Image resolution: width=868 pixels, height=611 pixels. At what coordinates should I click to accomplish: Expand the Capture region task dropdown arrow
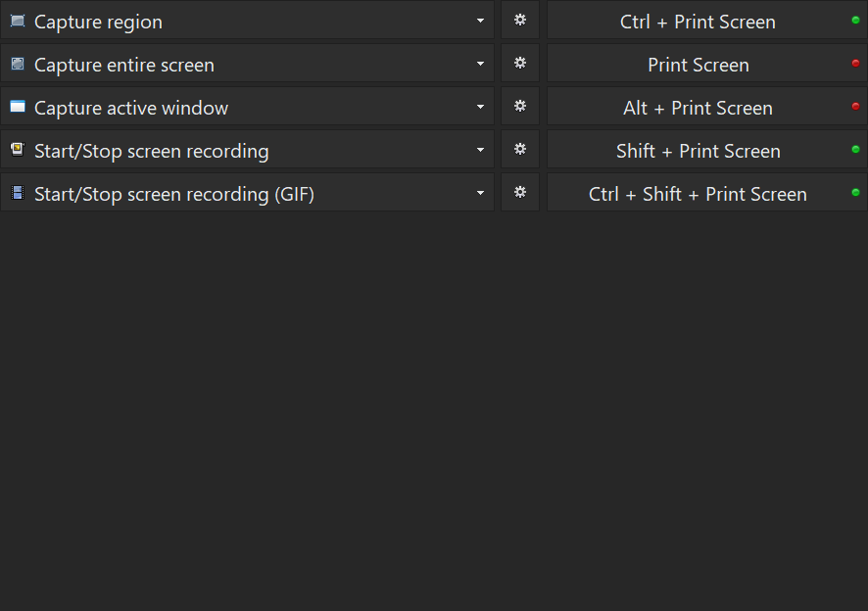480,21
